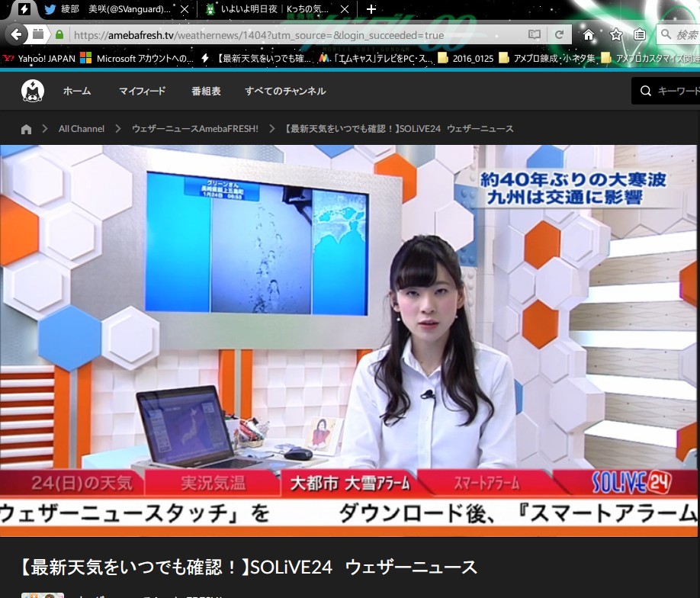700x598 pixels.
Task: Click the browser 検索 search box
Action: coord(679,35)
